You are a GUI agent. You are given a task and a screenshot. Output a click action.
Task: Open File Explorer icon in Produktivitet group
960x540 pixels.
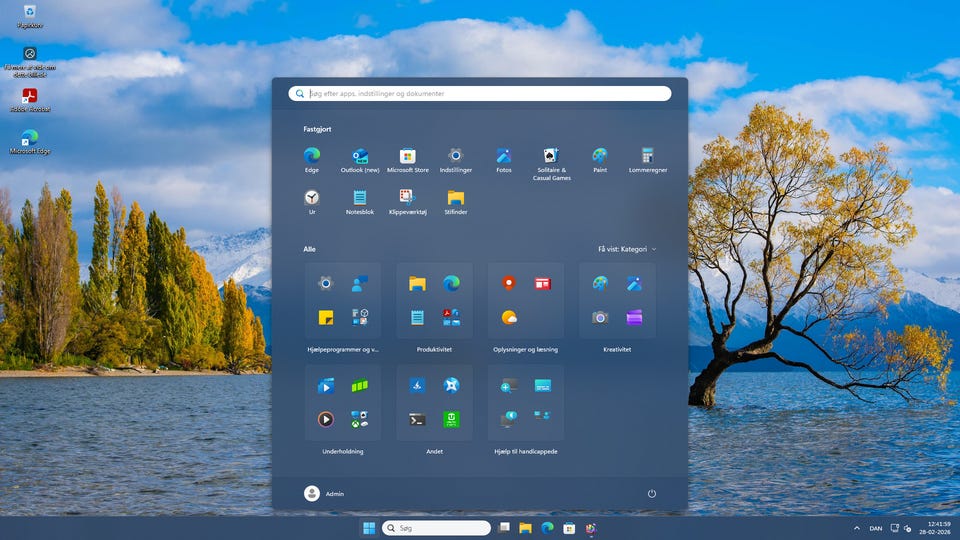418,283
